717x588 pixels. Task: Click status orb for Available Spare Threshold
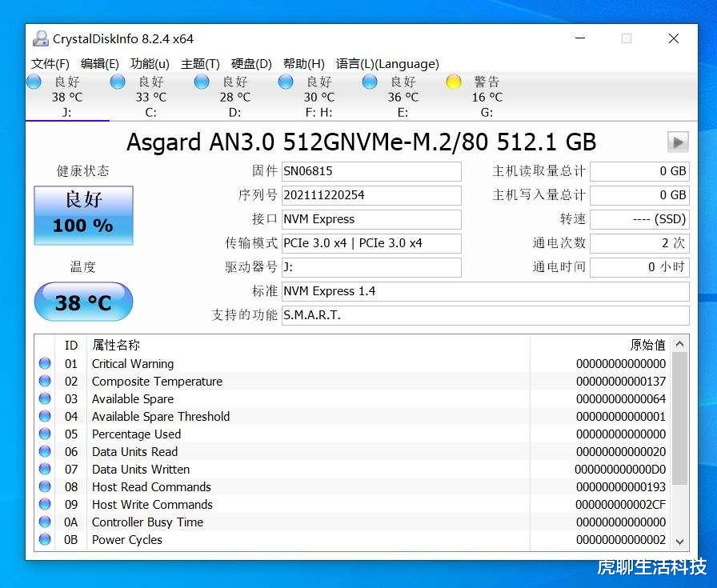[x=45, y=416]
